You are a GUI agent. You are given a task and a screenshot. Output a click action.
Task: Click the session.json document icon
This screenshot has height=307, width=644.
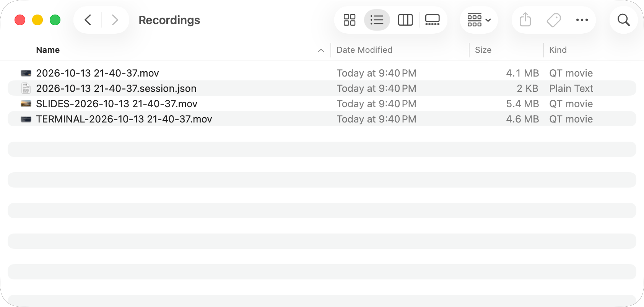tap(26, 88)
